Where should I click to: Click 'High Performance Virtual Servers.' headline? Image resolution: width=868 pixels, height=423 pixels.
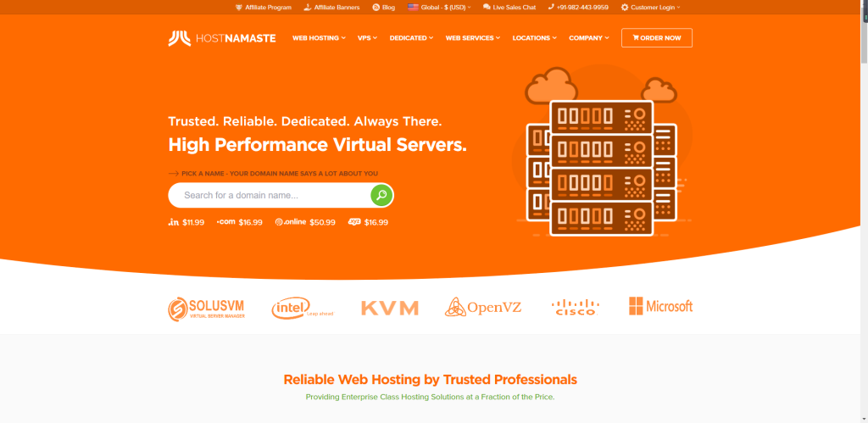317,144
